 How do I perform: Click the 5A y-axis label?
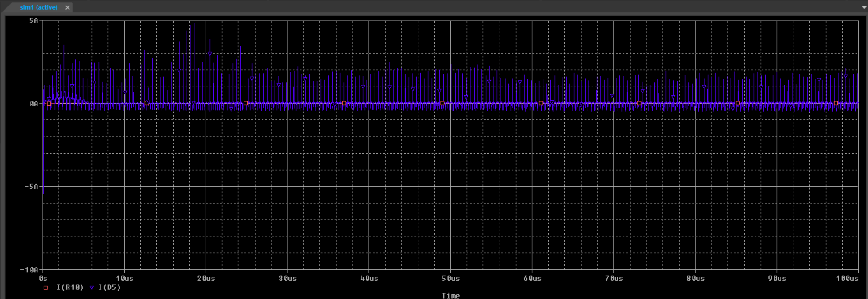click(x=33, y=20)
